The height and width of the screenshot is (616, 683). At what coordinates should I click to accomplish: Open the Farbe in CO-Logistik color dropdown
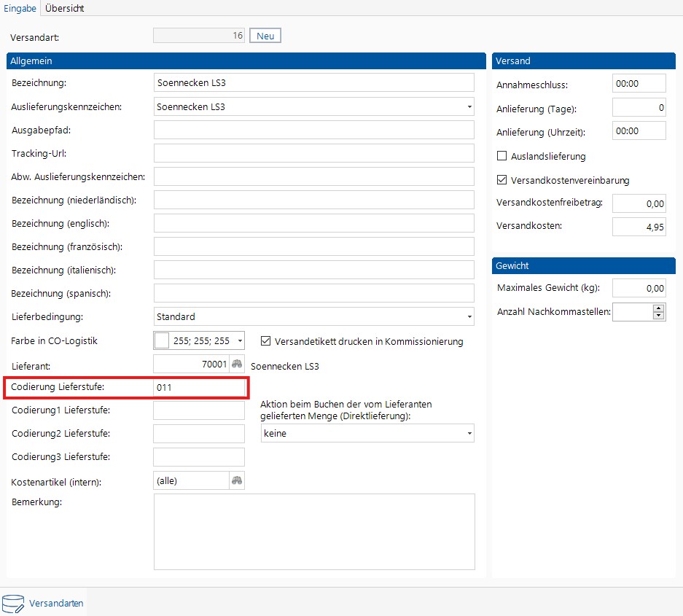pyautogui.click(x=240, y=340)
